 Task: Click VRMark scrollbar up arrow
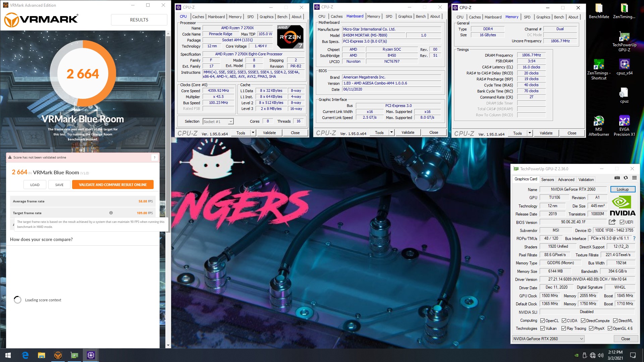tap(168, 33)
